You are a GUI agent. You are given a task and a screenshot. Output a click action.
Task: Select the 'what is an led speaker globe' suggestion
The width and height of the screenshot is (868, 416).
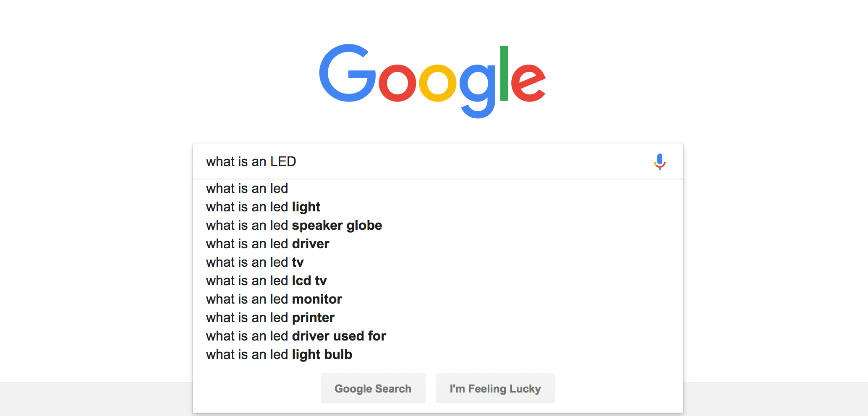[438, 225]
